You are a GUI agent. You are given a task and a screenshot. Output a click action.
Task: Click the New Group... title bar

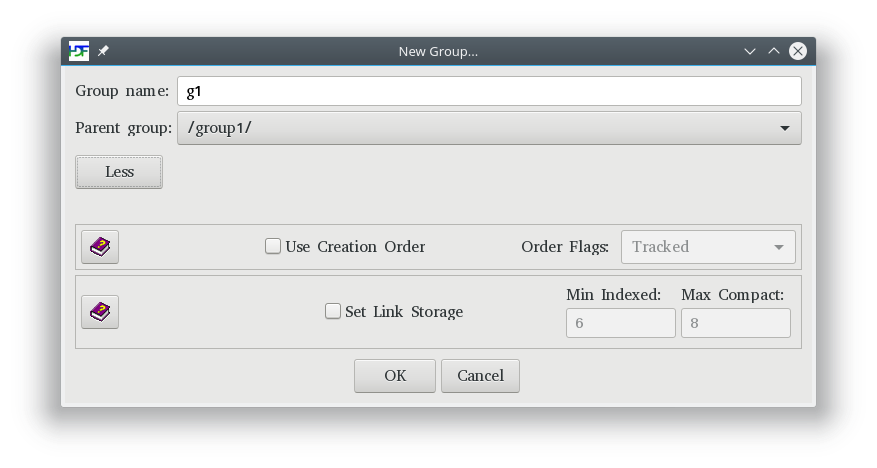pyautogui.click(x=438, y=51)
